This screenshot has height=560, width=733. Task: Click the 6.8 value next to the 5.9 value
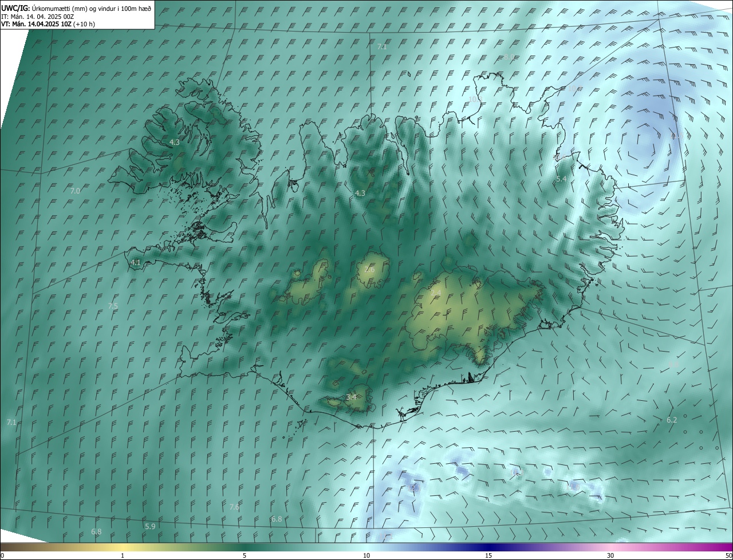pos(96,531)
